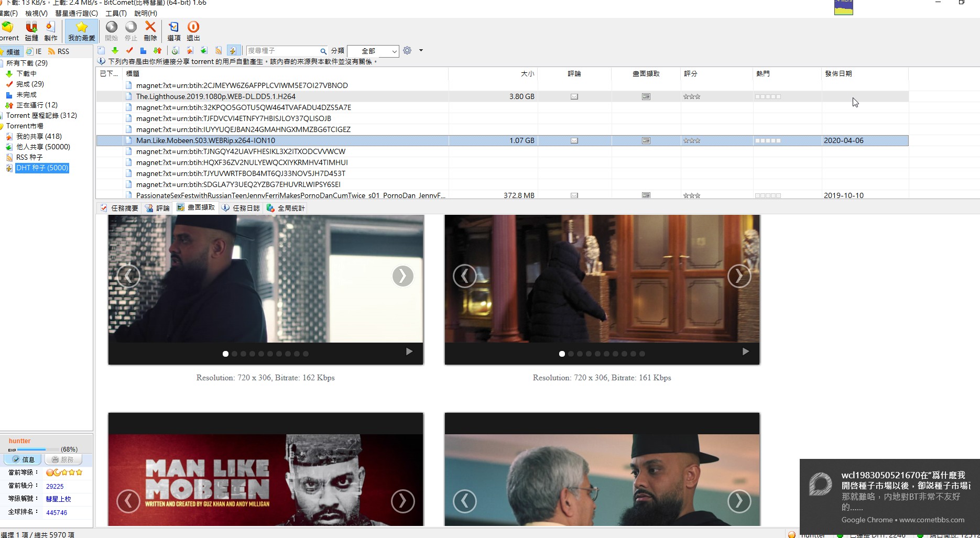The width and height of the screenshot is (980, 538).
Task: Open the 任務摘要 tab
Action: point(120,208)
